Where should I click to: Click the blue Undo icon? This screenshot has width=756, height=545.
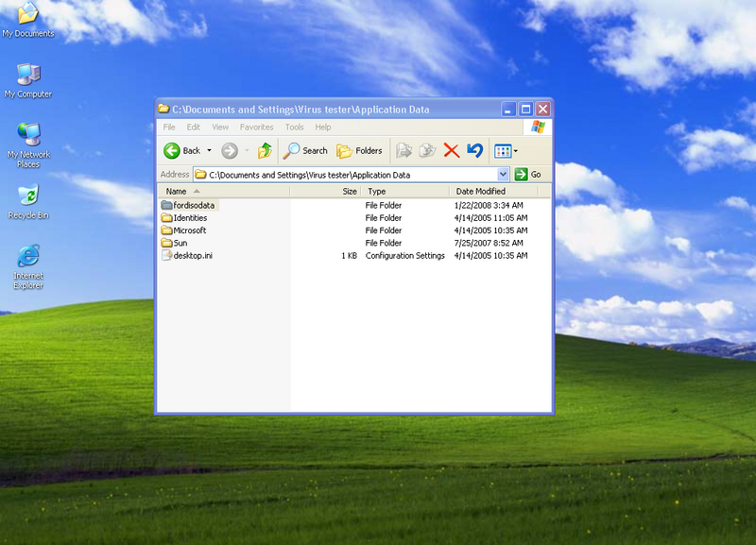475,151
